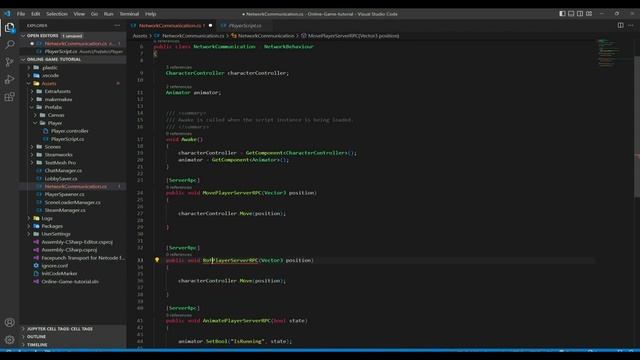
Task: Open PlayerSpawner.cs file
Action: pos(64,194)
